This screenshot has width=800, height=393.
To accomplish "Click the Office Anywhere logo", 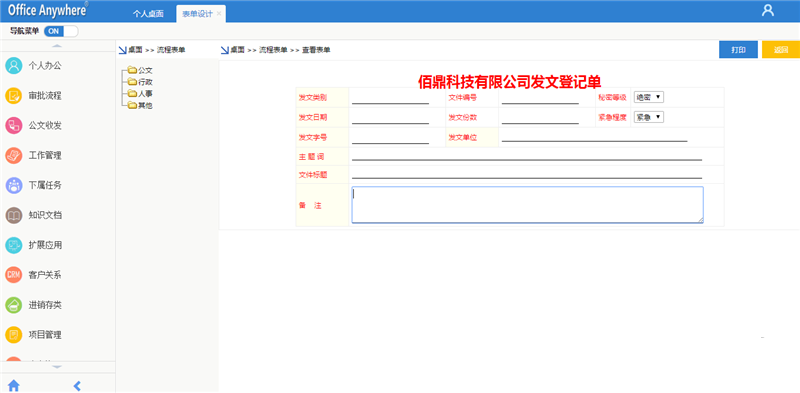I will pos(47,10).
